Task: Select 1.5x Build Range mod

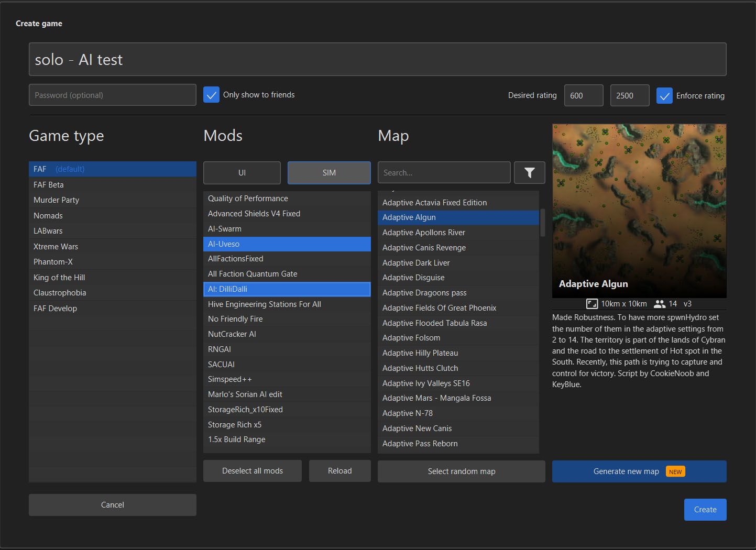Action: (x=287, y=439)
